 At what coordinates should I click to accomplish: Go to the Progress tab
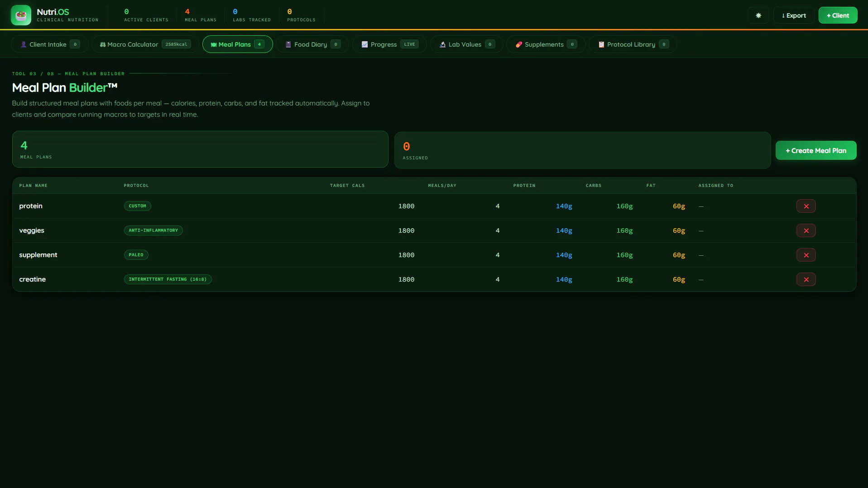click(389, 44)
